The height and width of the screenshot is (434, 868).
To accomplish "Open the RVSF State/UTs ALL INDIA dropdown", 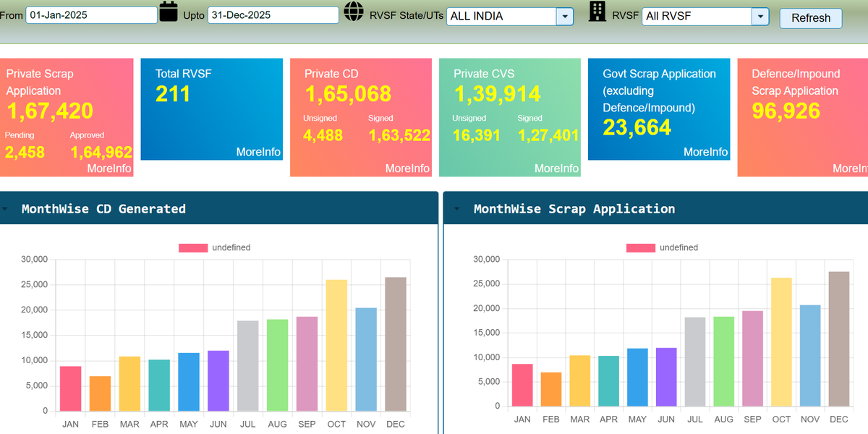I will pos(565,16).
